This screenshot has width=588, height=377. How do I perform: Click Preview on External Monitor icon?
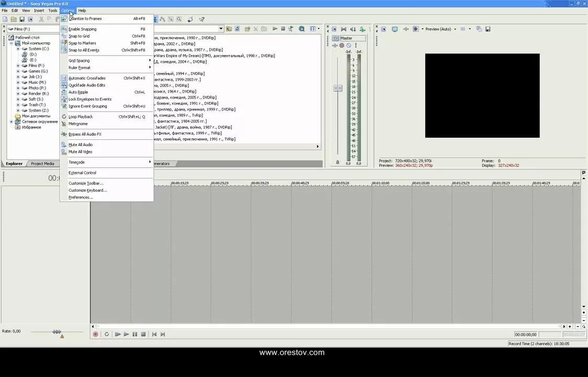coord(394,29)
